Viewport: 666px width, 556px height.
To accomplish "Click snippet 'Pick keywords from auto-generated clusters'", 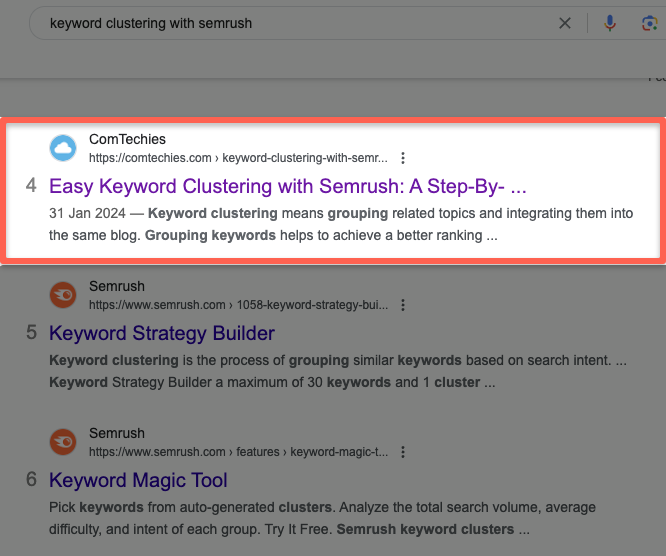I will click(x=190, y=507).
